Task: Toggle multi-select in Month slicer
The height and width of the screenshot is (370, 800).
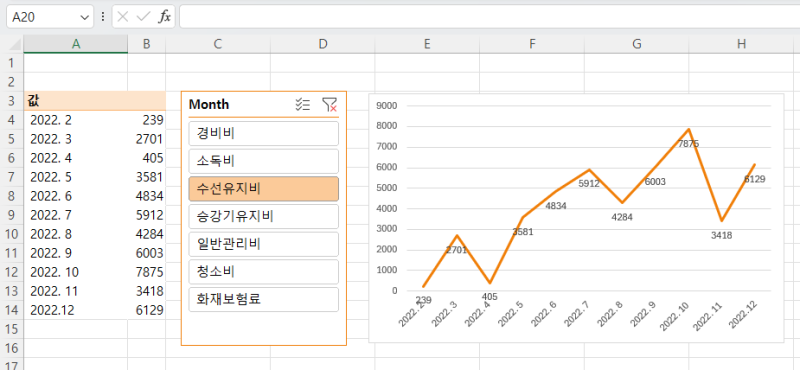Action: coord(303,105)
